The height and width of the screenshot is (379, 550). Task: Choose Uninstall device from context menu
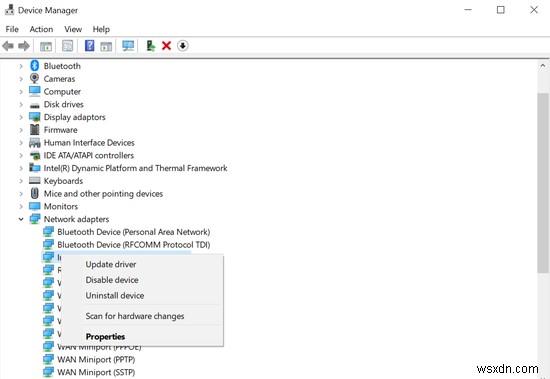142,295
